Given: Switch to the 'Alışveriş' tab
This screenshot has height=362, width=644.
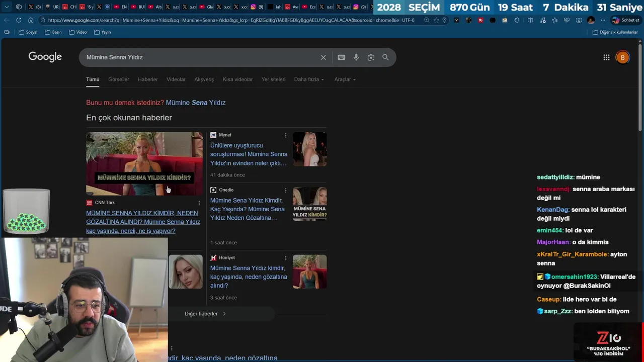Looking at the screenshot, I should 204,79.
